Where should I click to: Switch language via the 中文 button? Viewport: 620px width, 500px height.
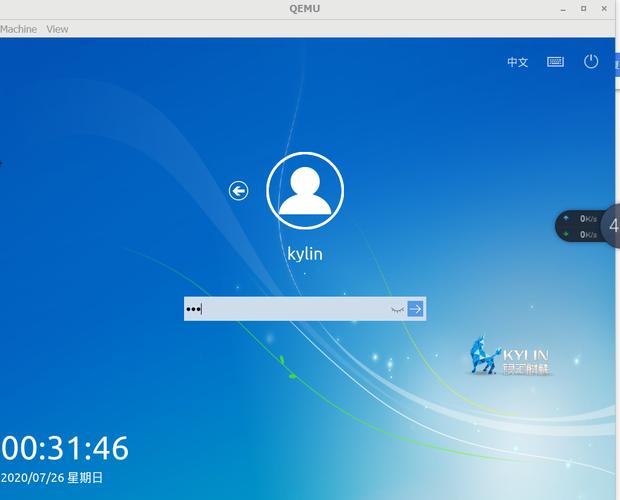tap(518, 62)
